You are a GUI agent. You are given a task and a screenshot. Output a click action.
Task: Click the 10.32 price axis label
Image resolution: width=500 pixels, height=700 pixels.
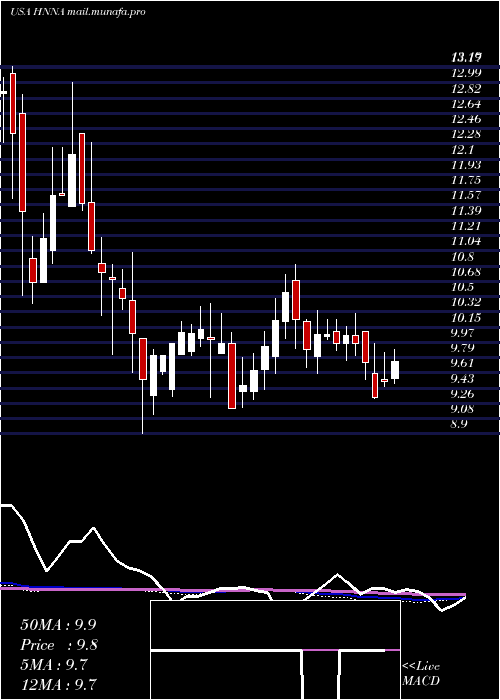click(466, 302)
